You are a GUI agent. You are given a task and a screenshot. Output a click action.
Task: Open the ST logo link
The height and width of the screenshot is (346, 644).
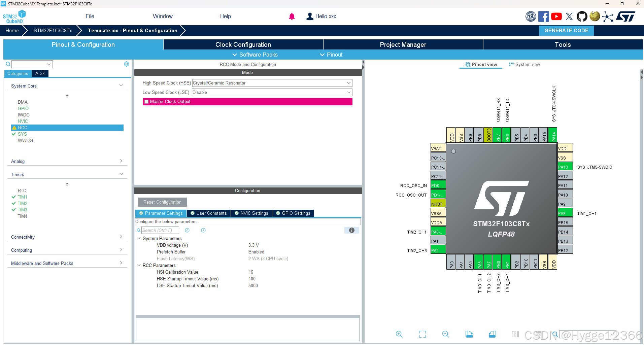[625, 16]
